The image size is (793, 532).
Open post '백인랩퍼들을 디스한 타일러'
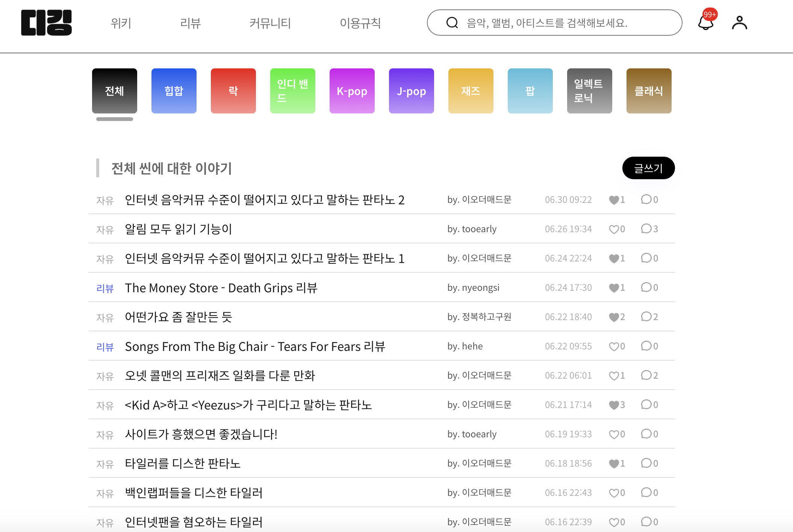coord(194,493)
